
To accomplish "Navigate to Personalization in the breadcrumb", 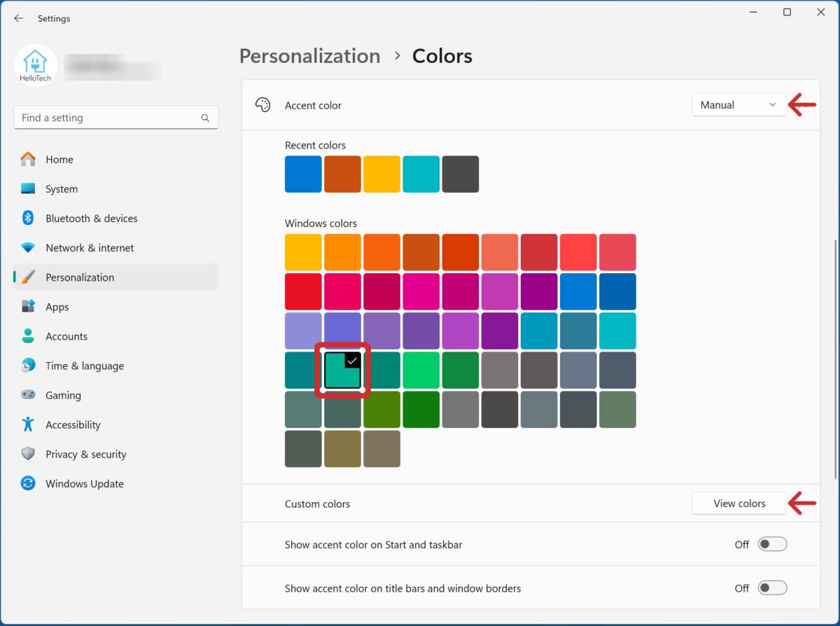I will pos(309,55).
